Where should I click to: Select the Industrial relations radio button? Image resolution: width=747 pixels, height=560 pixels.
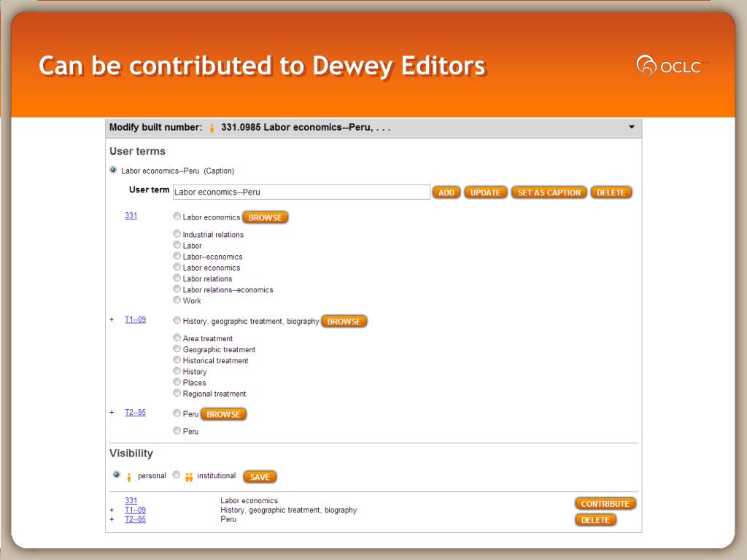177,234
